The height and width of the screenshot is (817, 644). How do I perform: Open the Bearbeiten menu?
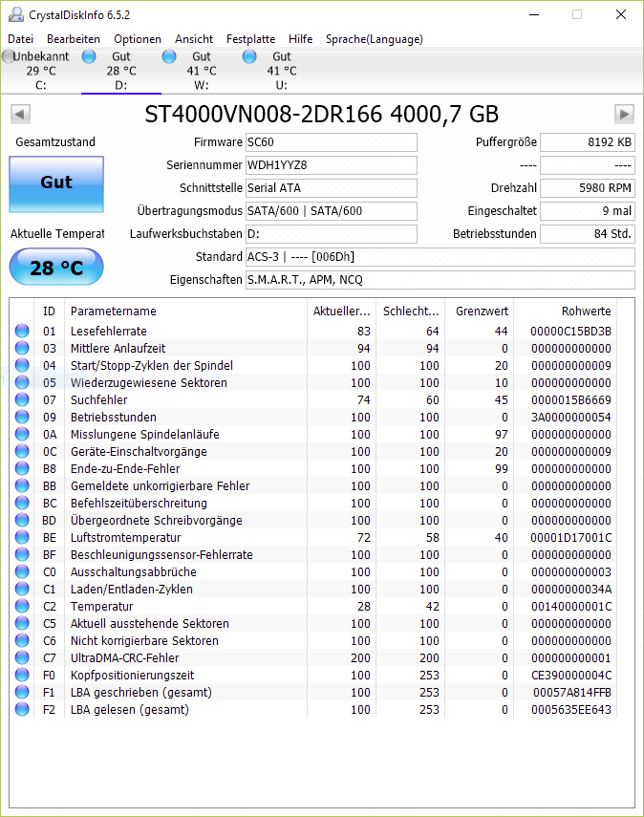click(74, 39)
